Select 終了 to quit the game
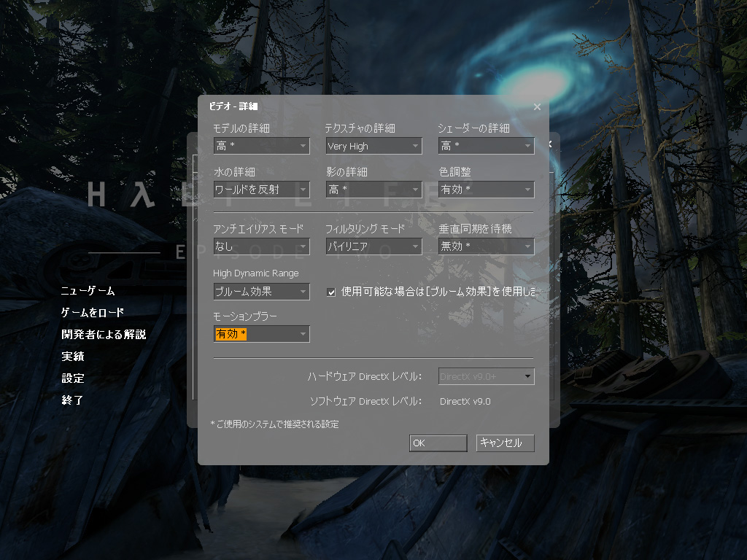The height and width of the screenshot is (560, 747). [x=72, y=400]
